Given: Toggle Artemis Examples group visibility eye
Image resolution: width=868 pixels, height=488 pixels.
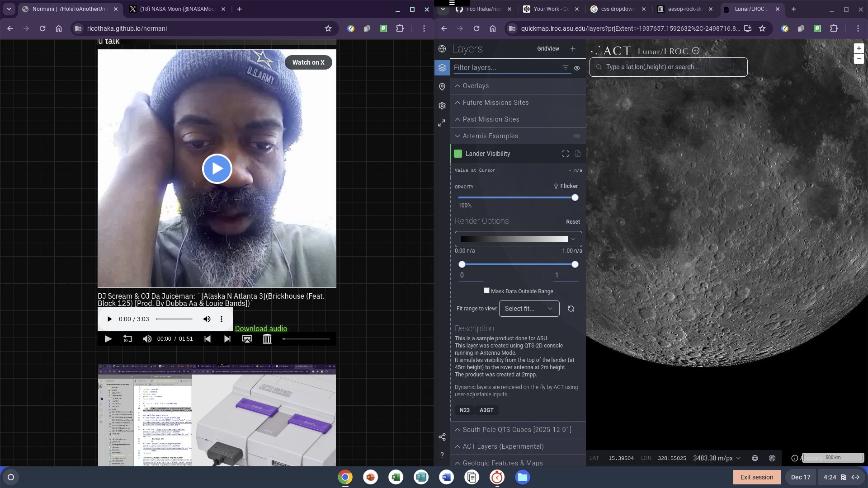Looking at the screenshot, I should point(577,136).
